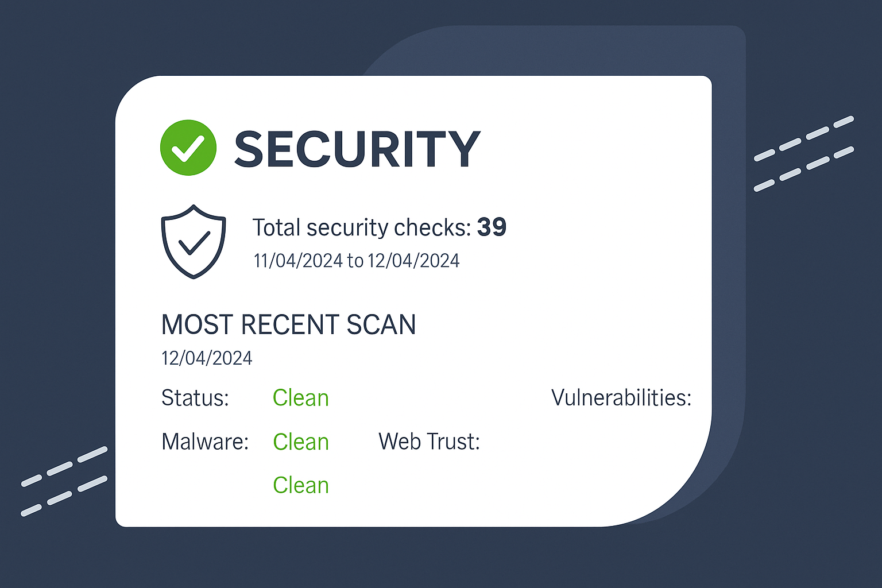
Task: Click the Clean value beside Status
Action: pyautogui.click(x=301, y=398)
